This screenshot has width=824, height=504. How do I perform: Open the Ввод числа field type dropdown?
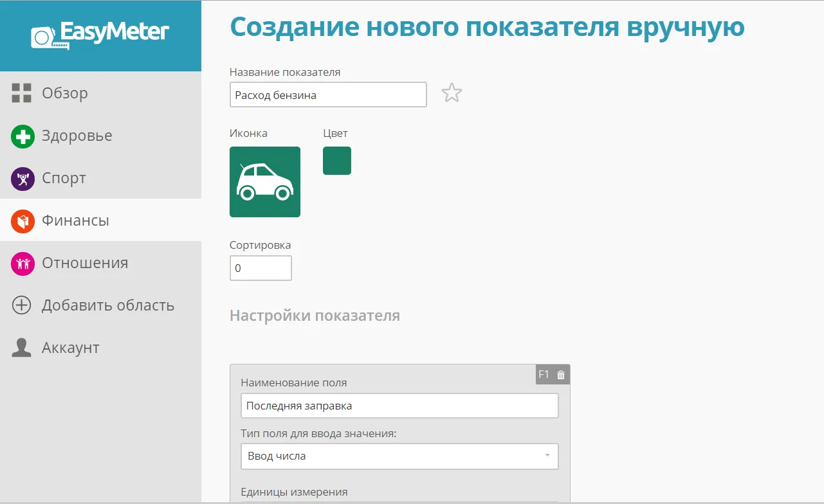(399, 456)
